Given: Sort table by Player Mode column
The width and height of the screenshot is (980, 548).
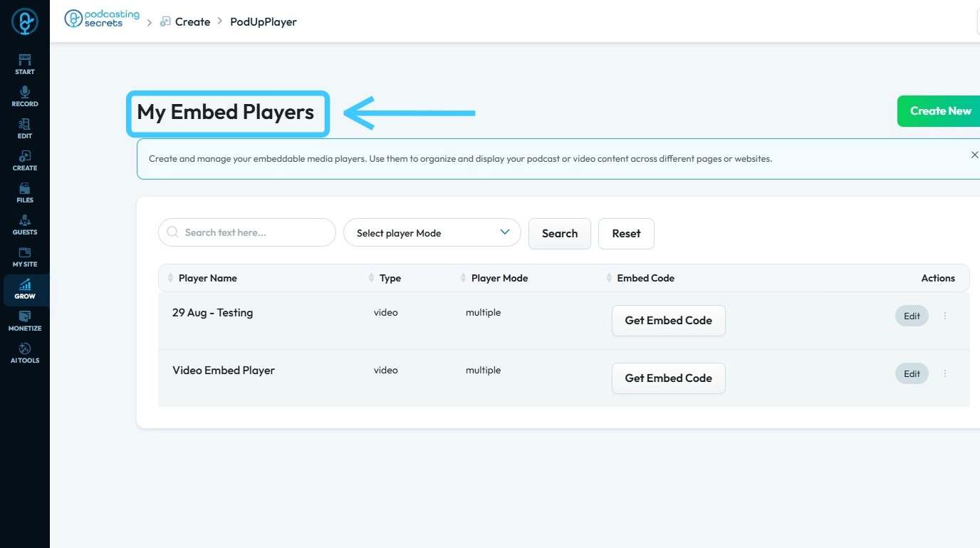Looking at the screenshot, I should [494, 278].
